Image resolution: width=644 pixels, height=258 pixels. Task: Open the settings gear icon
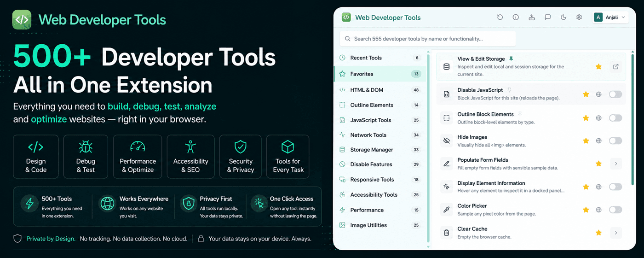(579, 18)
